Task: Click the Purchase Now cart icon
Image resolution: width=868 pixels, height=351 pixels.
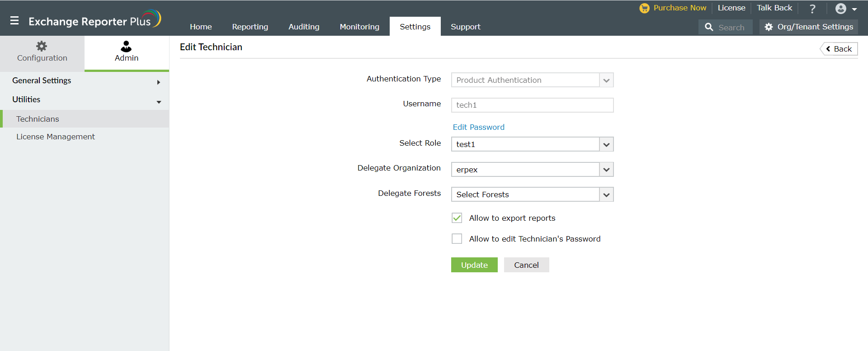Action: click(644, 8)
